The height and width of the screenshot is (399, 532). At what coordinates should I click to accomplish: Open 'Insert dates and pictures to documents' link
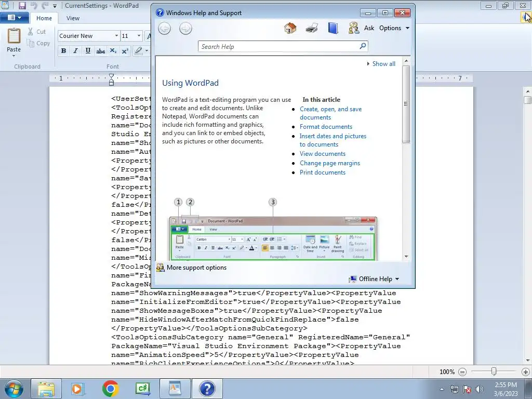click(x=333, y=140)
